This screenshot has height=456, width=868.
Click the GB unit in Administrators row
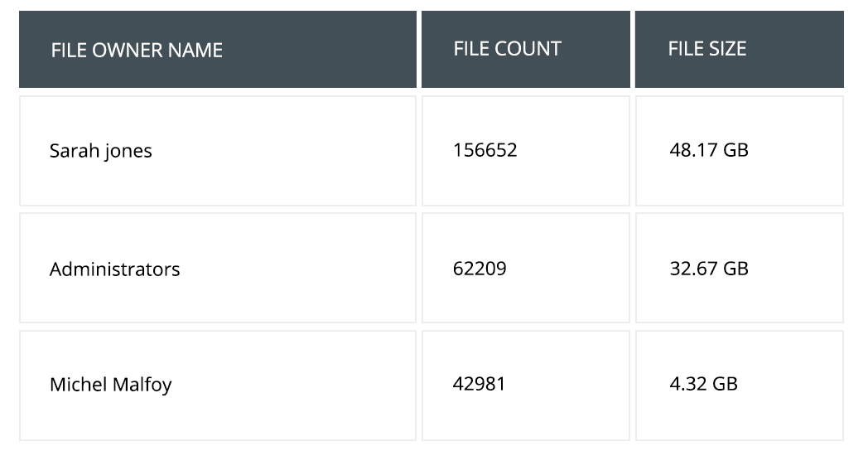pyautogui.click(x=735, y=269)
